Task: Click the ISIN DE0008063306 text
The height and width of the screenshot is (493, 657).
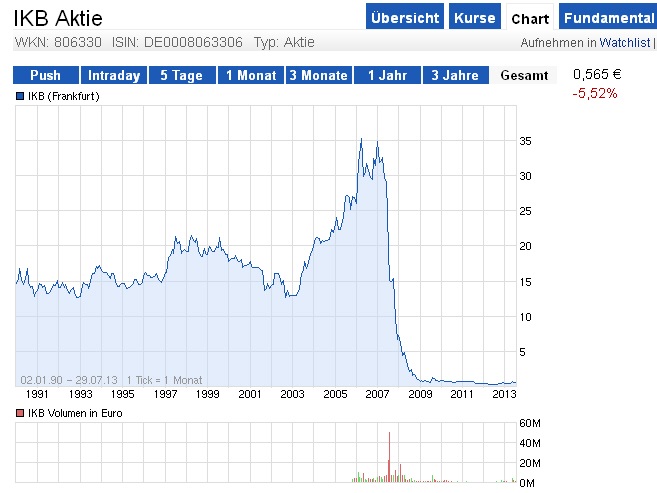Action: point(177,42)
